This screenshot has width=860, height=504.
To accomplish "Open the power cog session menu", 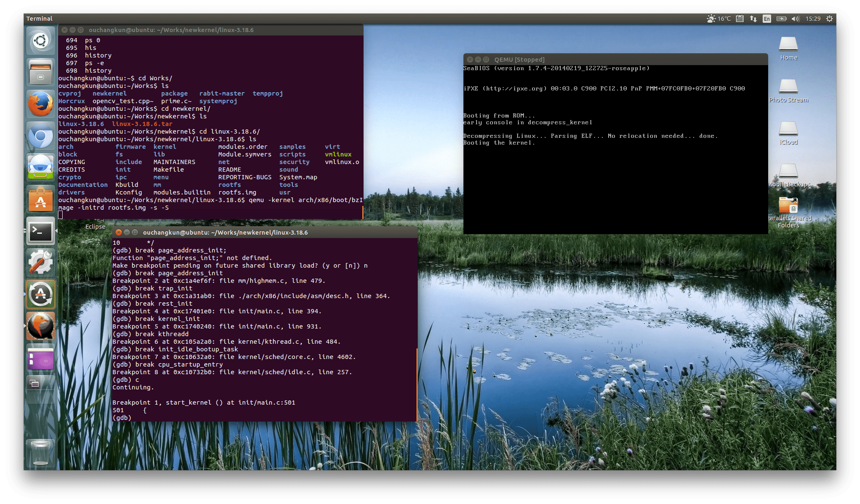I will (x=829, y=19).
